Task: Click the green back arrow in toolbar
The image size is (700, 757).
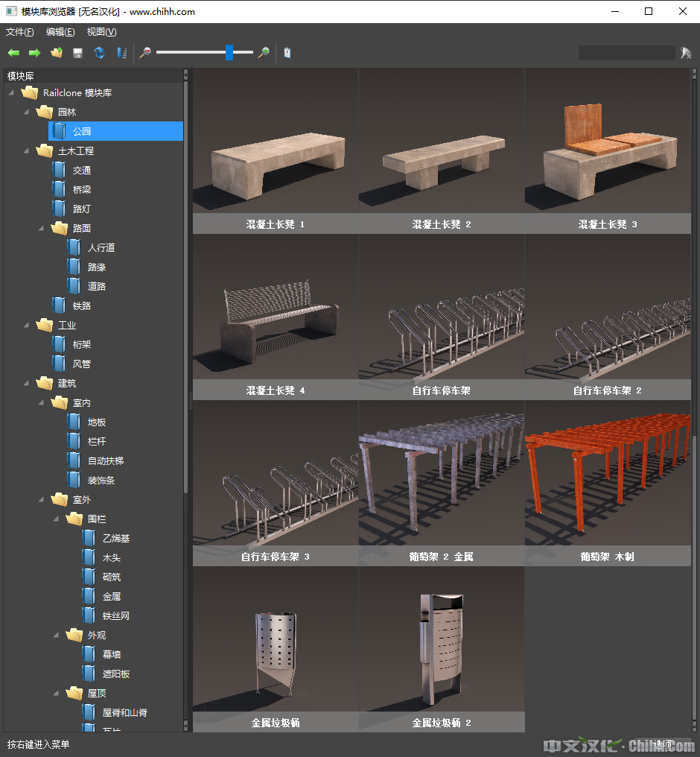Action: point(13,53)
